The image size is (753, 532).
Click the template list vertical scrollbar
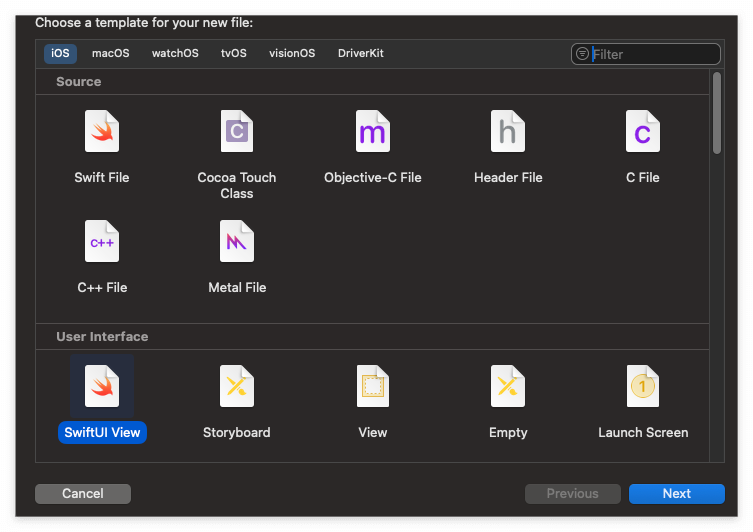(717, 113)
